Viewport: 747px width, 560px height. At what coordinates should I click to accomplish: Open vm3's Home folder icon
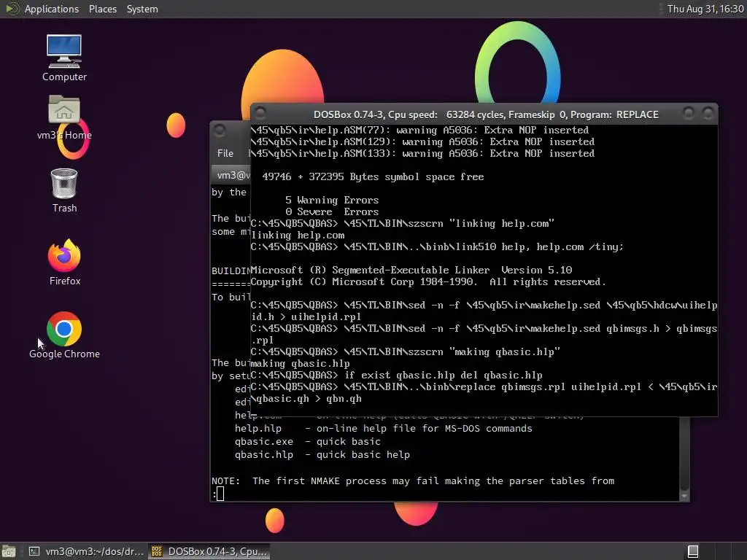[x=64, y=117]
